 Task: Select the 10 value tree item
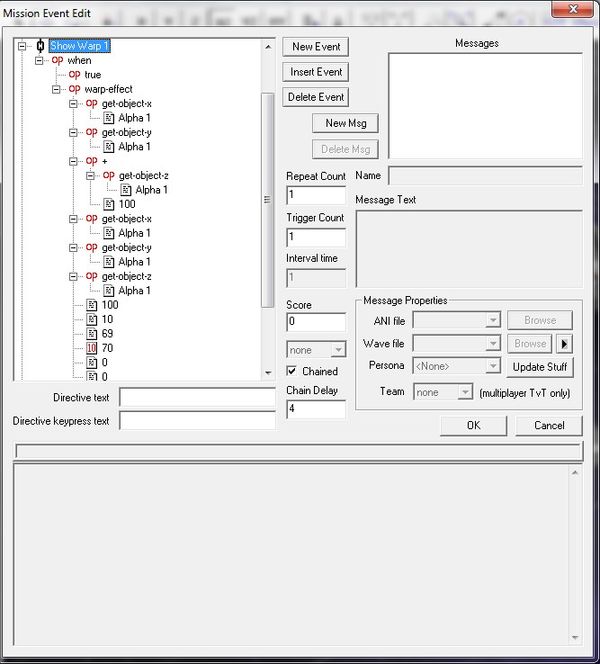tap(107, 319)
